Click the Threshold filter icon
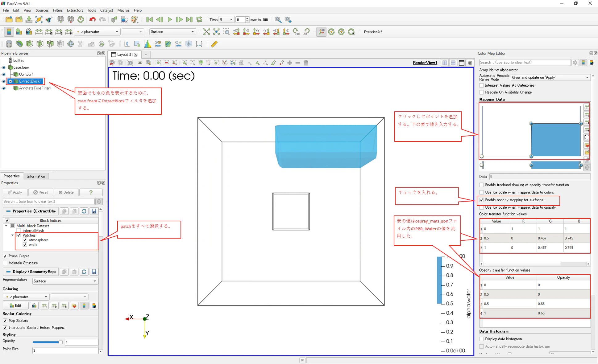 (x=50, y=44)
